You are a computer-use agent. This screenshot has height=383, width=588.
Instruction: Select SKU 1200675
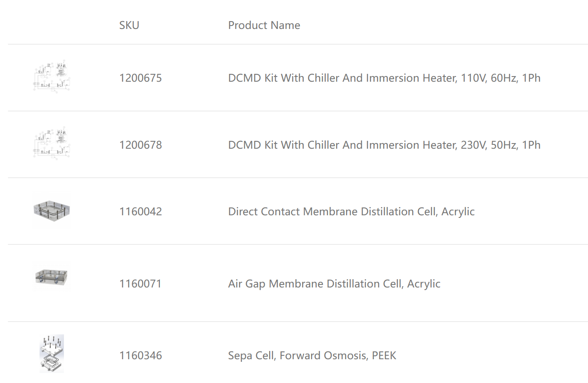click(x=141, y=78)
